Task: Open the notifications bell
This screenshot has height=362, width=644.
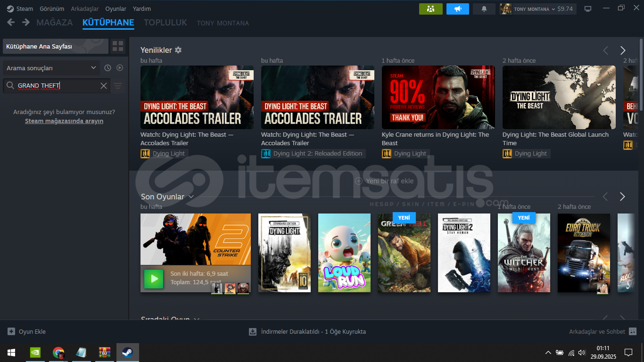Action: coord(484,9)
